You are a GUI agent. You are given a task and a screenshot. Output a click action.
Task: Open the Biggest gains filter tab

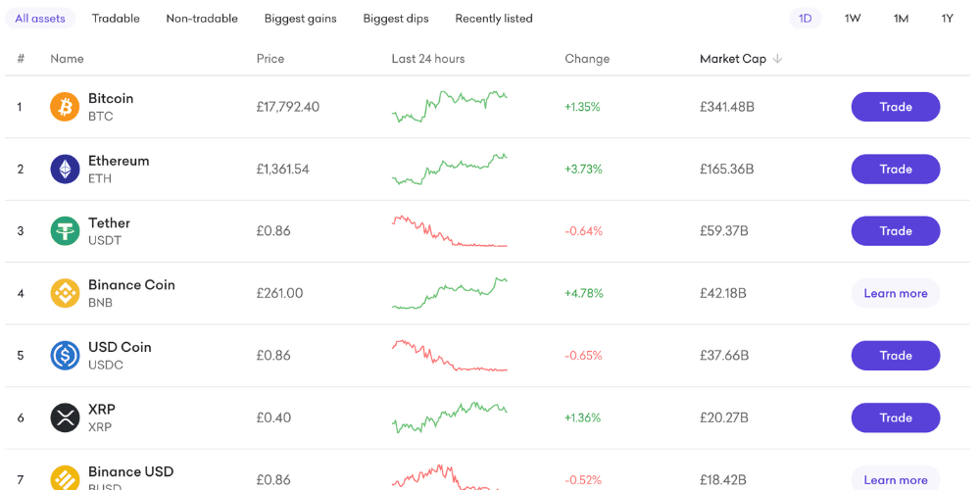[300, 19]
